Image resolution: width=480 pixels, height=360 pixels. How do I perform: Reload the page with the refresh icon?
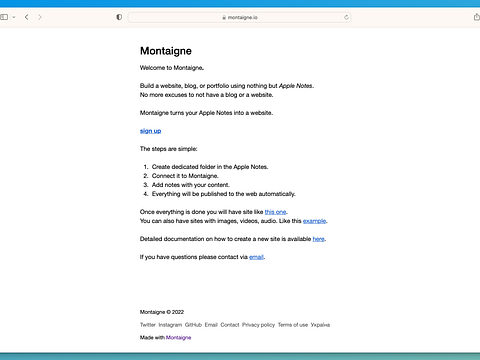click(346, 17)
